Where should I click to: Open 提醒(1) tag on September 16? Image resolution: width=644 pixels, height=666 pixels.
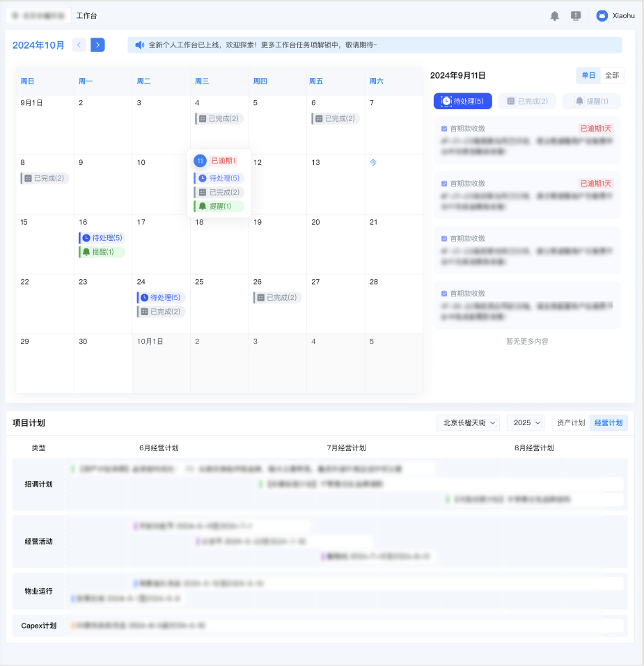tap(102, 252)
